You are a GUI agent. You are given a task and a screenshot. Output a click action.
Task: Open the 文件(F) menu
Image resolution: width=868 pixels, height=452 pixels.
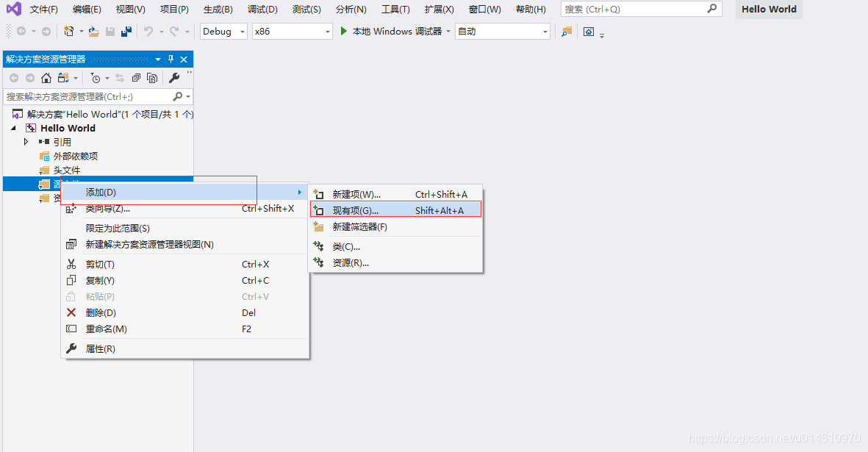pos(44,10)
